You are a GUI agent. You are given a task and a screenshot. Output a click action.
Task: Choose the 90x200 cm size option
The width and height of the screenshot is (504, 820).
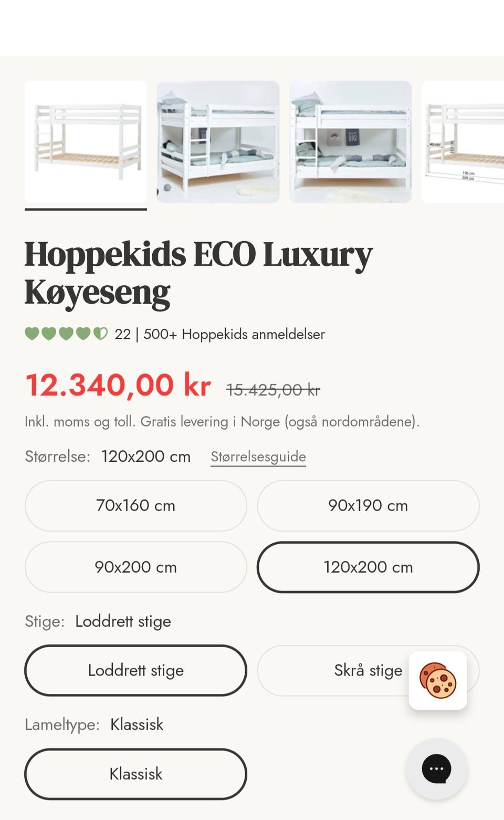(x=135, y=567)
